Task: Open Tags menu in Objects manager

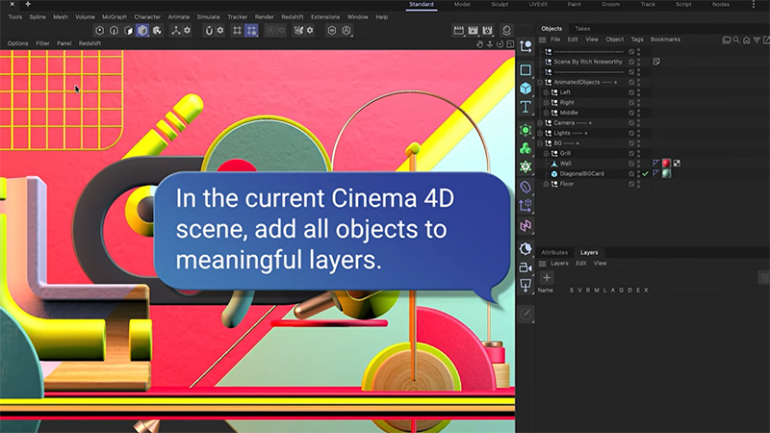Action: tap(637, 39)
